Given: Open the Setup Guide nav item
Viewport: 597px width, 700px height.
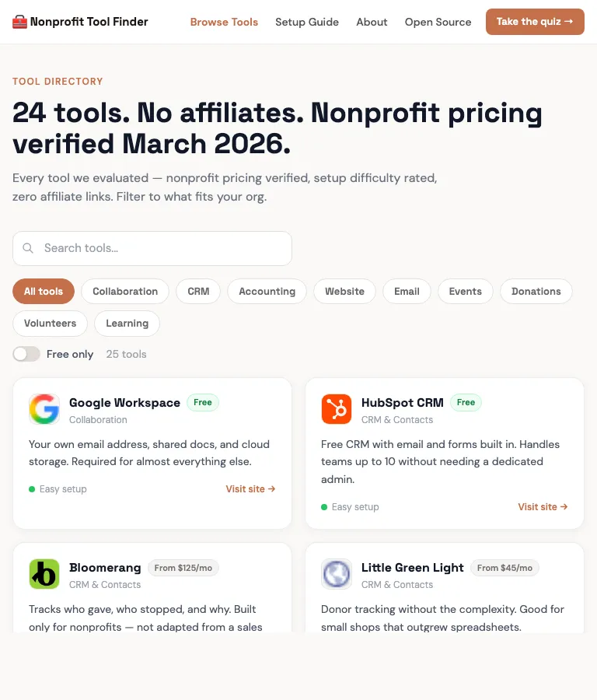Looking at the screenshot, I should pyautogui.click(x=307, y=22).
